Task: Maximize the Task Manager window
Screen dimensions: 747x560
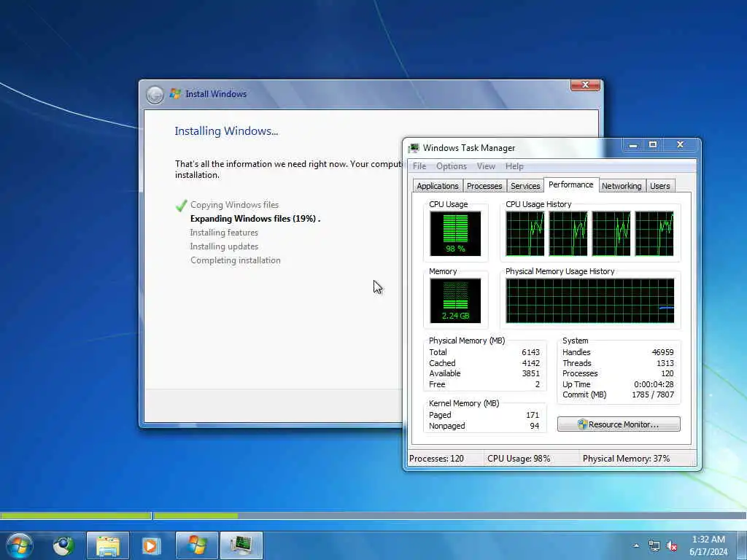Action: [x=653, y=145]
